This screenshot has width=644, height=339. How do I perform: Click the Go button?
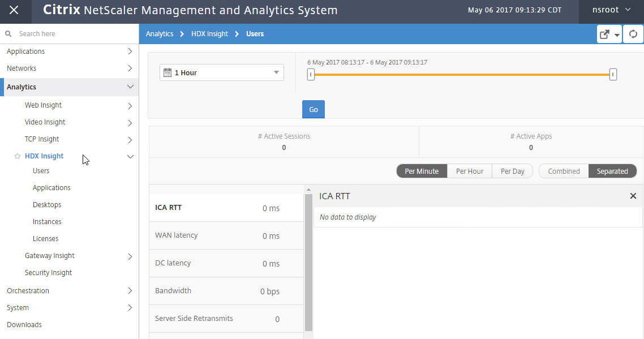(x=314, y=109)
